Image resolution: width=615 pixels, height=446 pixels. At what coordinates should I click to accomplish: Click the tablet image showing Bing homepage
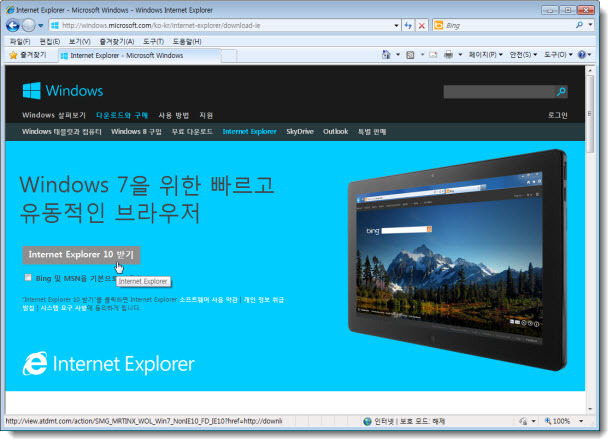point(457,260)
